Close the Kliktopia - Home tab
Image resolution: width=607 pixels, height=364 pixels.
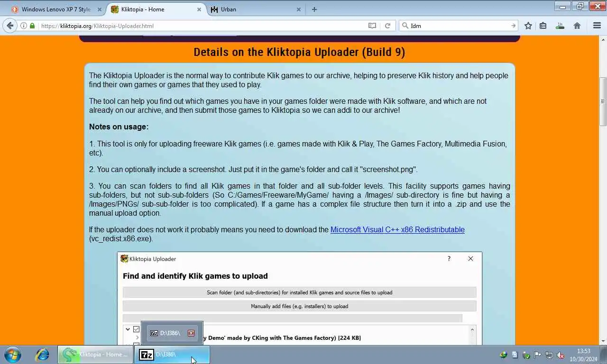[199, 9]
